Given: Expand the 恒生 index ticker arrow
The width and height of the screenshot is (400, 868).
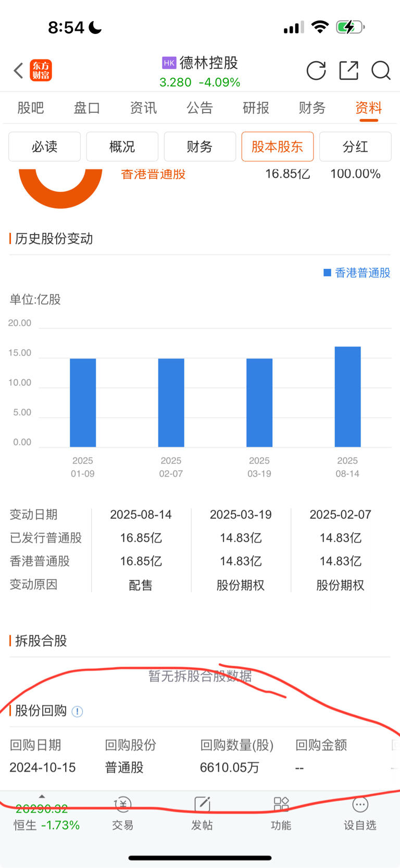Looking at the screenshot, I should pyautogui.click(x=42, y=796).
